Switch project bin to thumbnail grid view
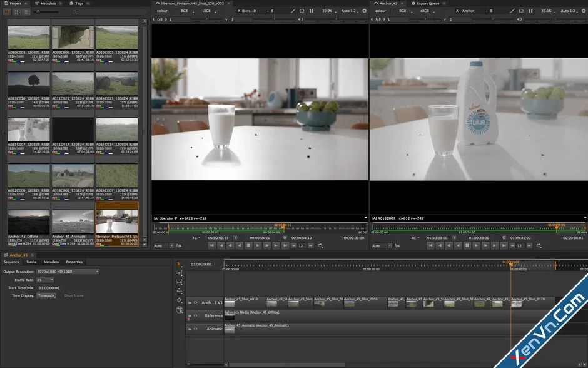 pyautogui.click(x=7, y=12)
